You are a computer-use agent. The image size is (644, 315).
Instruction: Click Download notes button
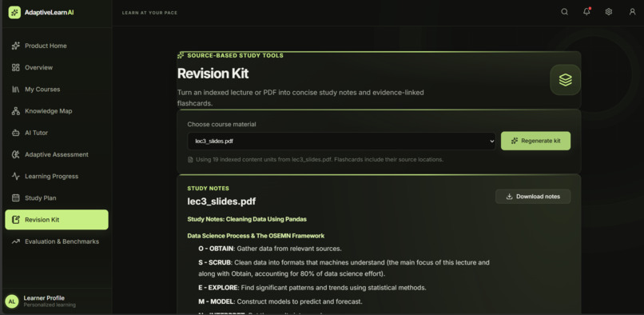pyautogui.click(x=533, y=197)
